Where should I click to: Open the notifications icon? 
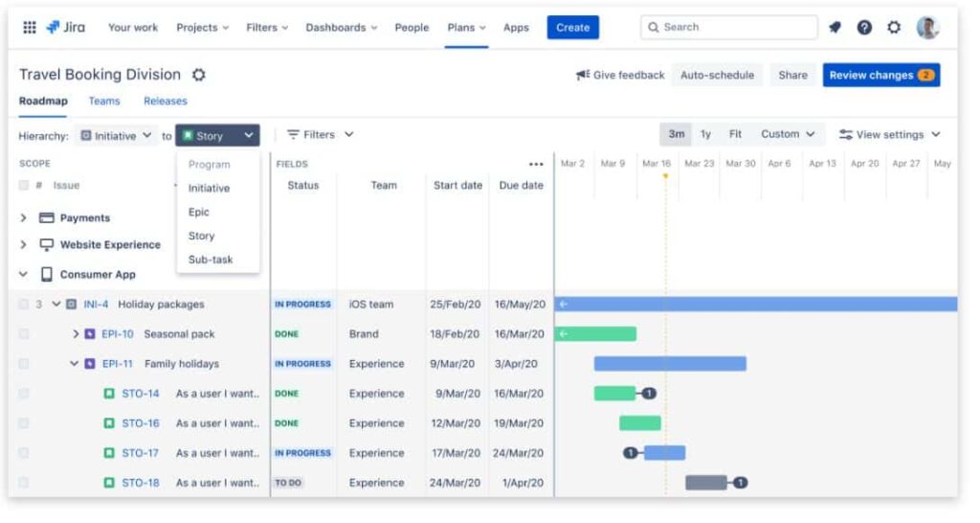pos(835,27)
